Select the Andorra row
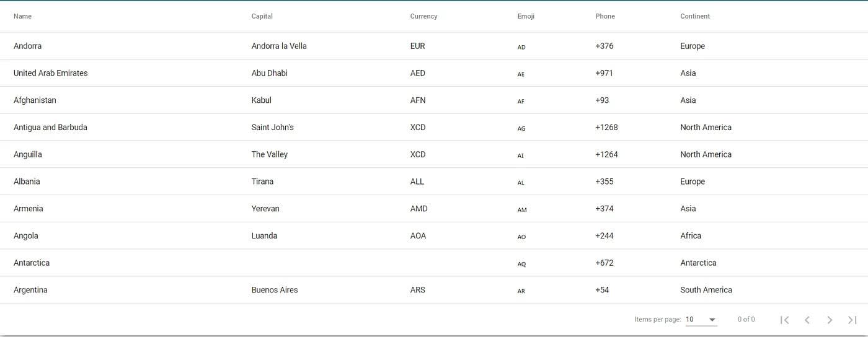 pyautogui.click(x=27, y=46)
